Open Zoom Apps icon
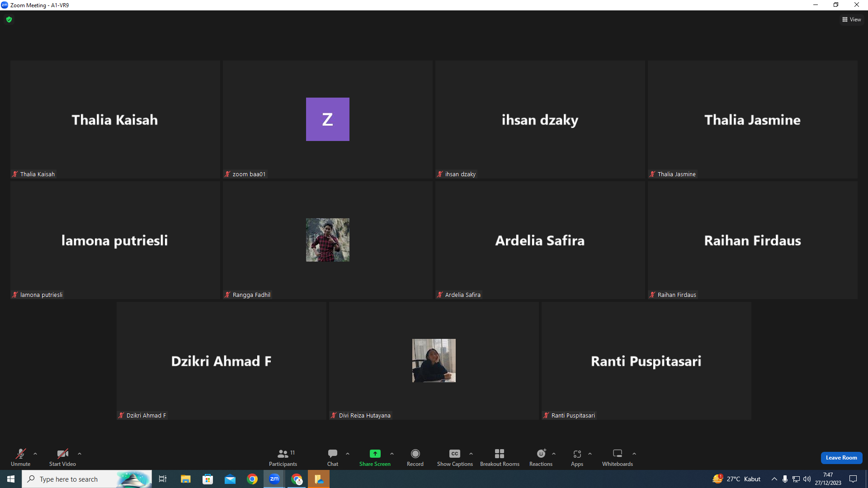Screen dimensions: 868x488 coord(577,453)
